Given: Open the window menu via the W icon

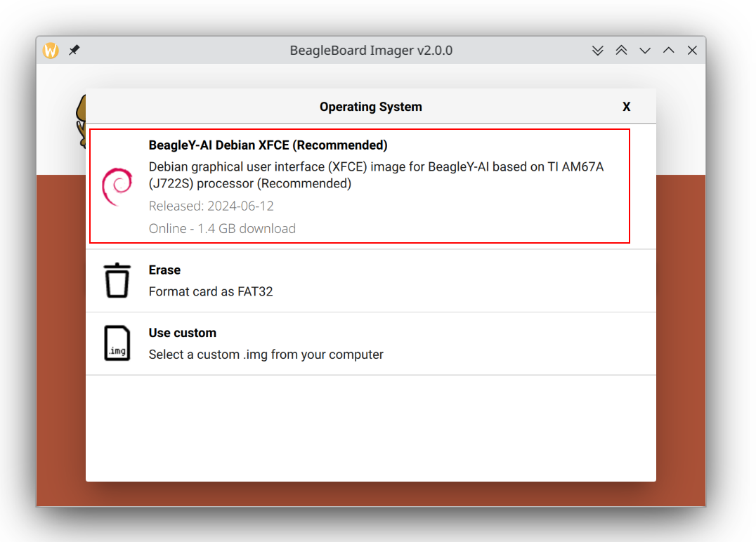Looking at the screenshot, I should pyautogui.click(x=49, y=50).
